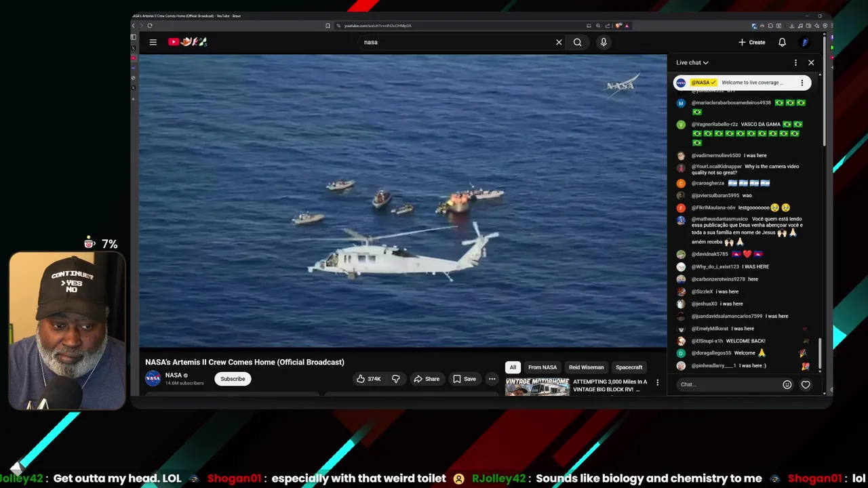Close the Live chat panel
The width and height of the screenshot is (868, 488).
point(811,62)
